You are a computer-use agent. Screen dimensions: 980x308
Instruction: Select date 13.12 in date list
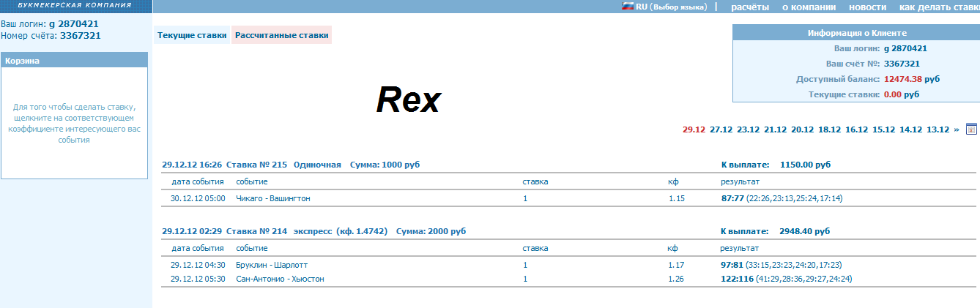(x=938, y=129)
